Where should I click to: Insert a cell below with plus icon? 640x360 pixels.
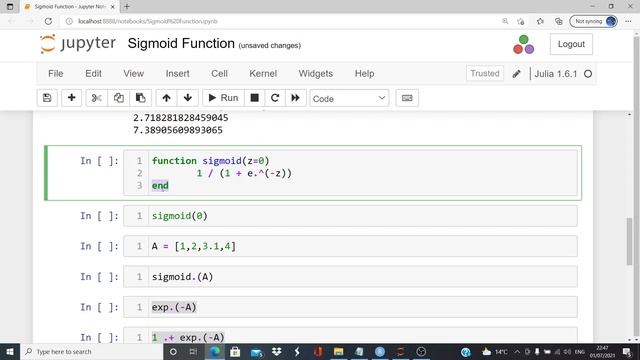[x=71, y=98]
